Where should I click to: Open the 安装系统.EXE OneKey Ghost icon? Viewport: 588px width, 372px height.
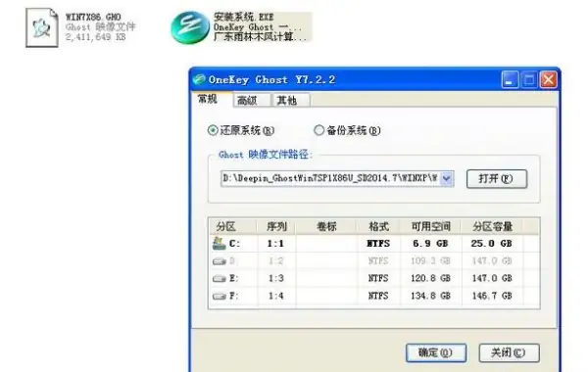190,27
